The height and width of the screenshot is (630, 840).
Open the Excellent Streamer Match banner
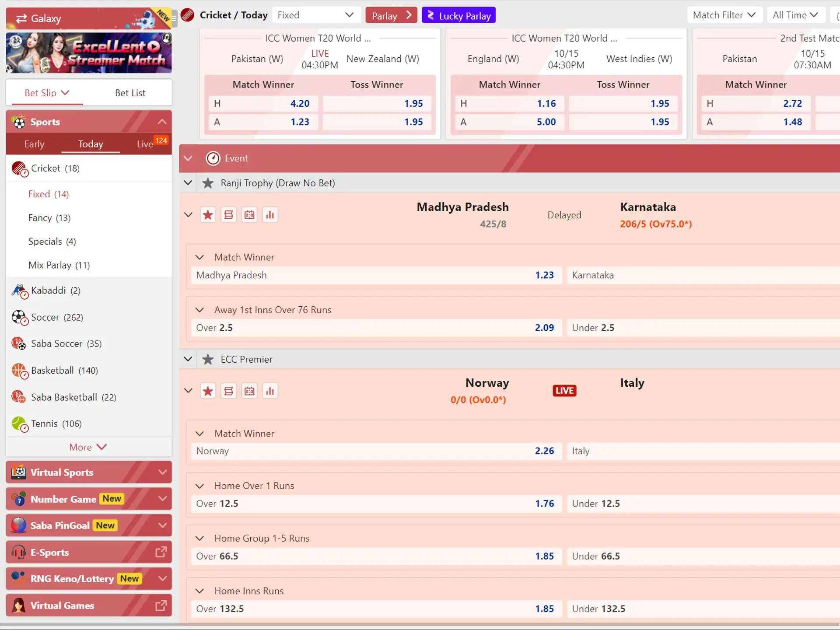[x=89, y=53]
